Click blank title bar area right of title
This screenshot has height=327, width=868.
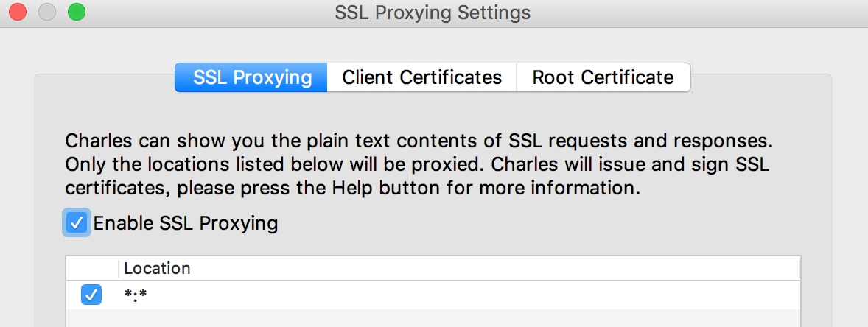point(698,13)
